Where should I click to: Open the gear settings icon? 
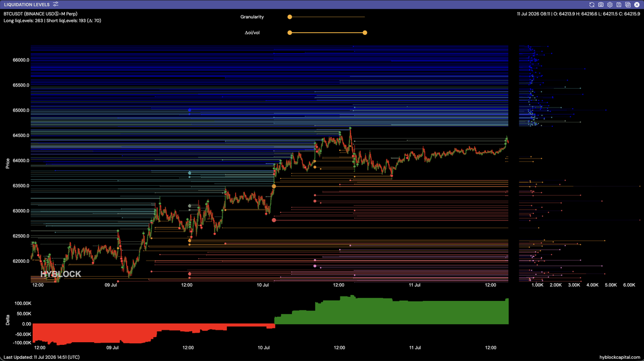pyautogui.click(x=610, y=4)
